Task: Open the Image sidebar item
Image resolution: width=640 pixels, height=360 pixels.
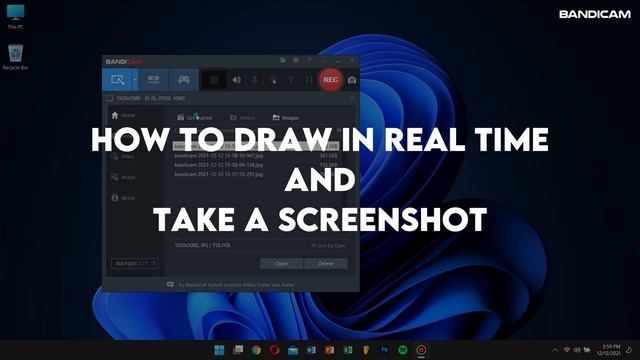Action: pyautogui.click(x=123, y=178)
